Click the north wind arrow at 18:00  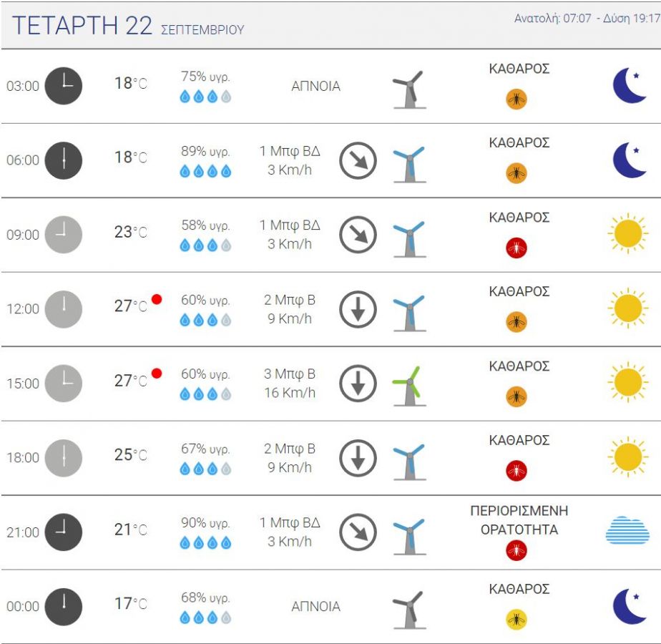[x=358, y=458]
